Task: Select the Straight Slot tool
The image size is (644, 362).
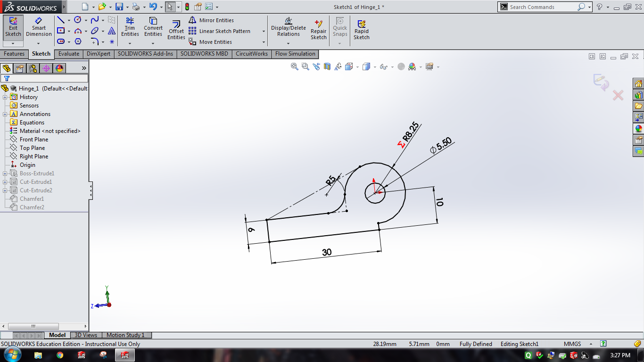Action: [61, 41]
